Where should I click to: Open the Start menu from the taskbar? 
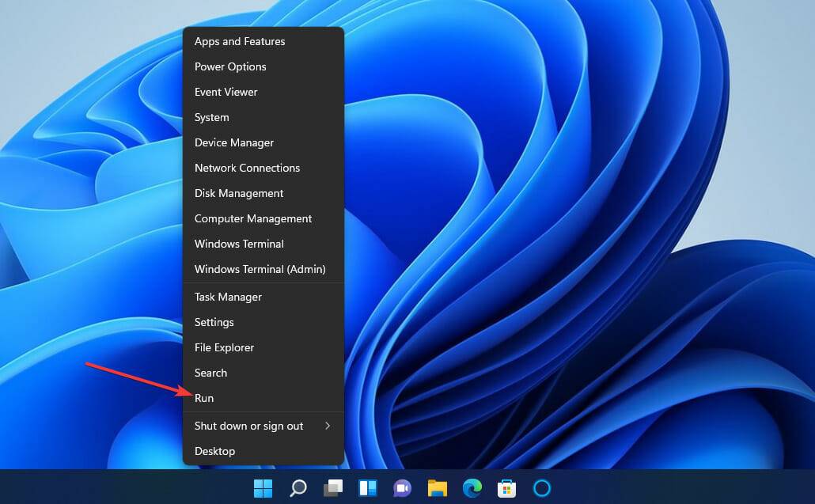click(x=263, y=488)
